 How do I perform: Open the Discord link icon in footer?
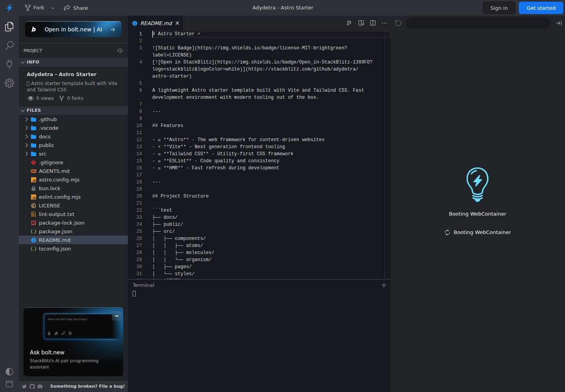pos(40,387)
